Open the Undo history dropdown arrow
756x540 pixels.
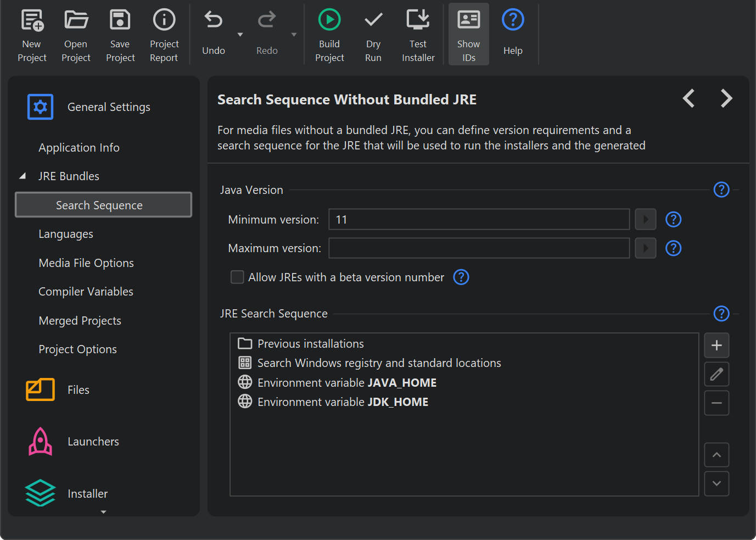[x=240, y=35]
